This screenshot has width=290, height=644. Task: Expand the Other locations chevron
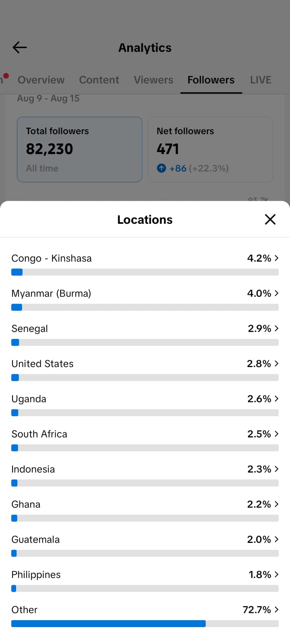[276, 609]
